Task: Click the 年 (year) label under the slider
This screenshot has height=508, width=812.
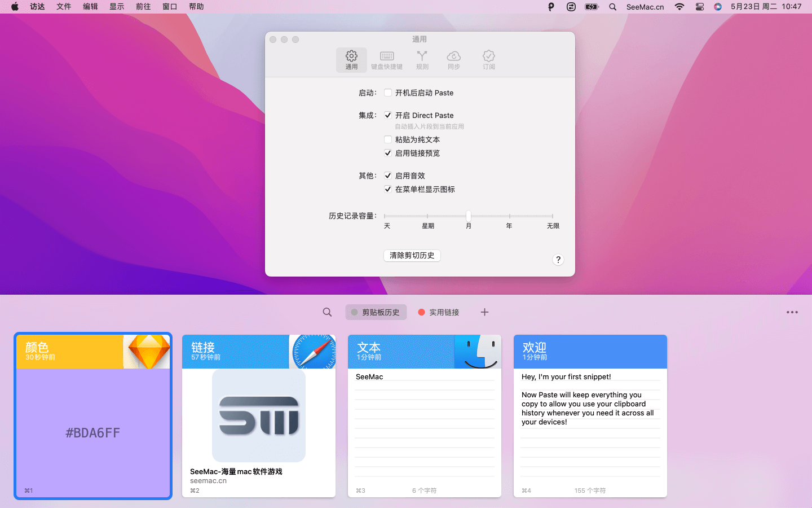Action: [509, 226]
